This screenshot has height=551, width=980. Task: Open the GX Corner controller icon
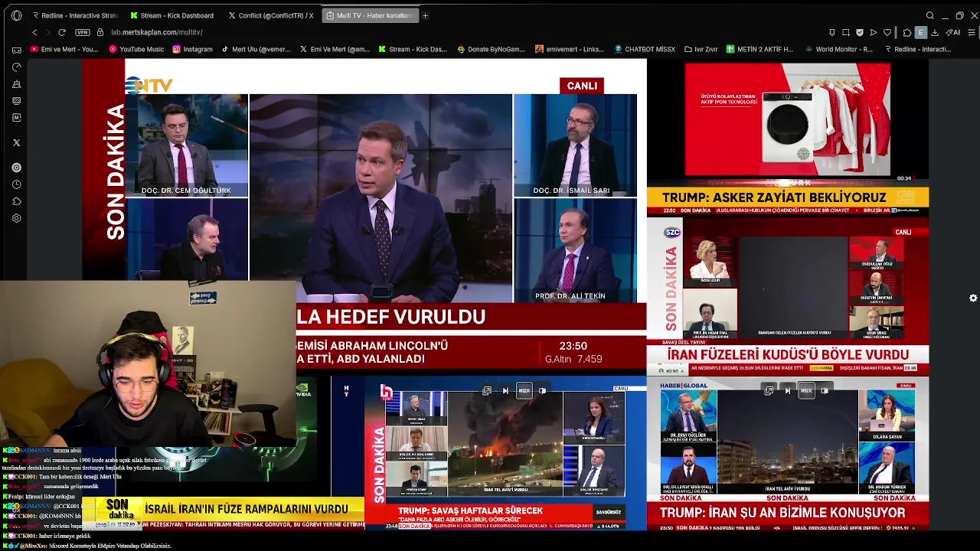[17, 50]
